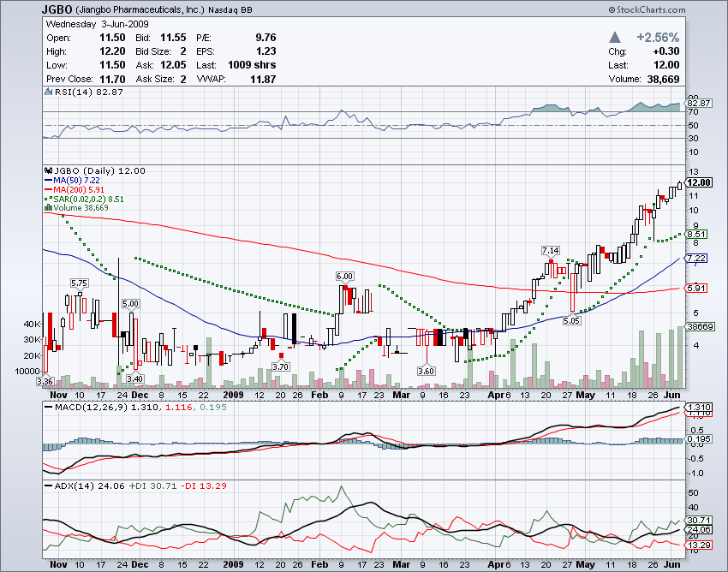Click the candlestick icon beside JGBO (Daily)

(48, 170)
